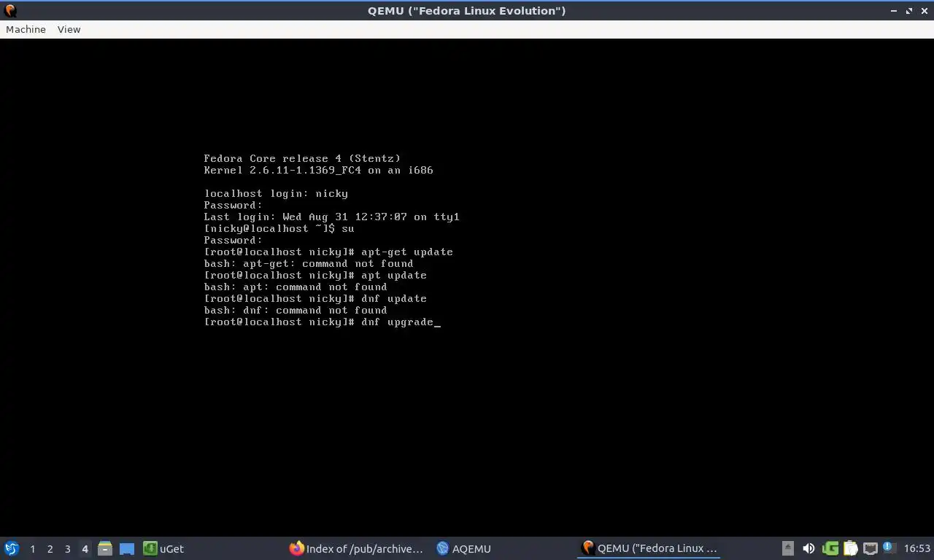The width and height of the screenshot is (934, 560).
Task: Open the Machine menu
Action: point(26,29)
